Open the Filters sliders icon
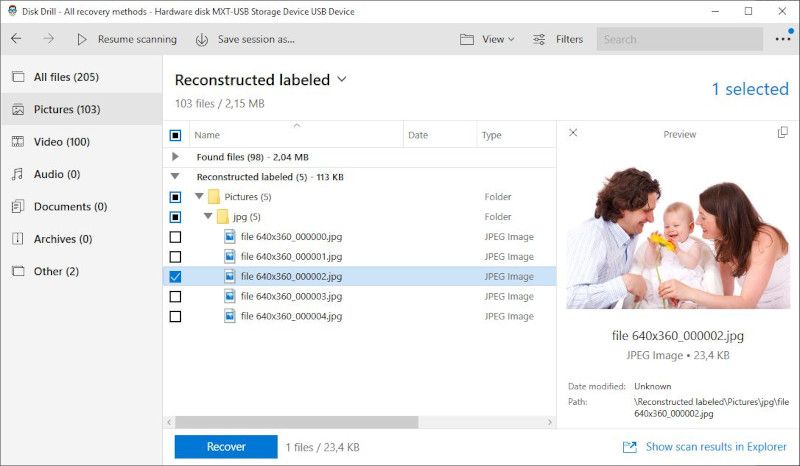 (539, 39)
